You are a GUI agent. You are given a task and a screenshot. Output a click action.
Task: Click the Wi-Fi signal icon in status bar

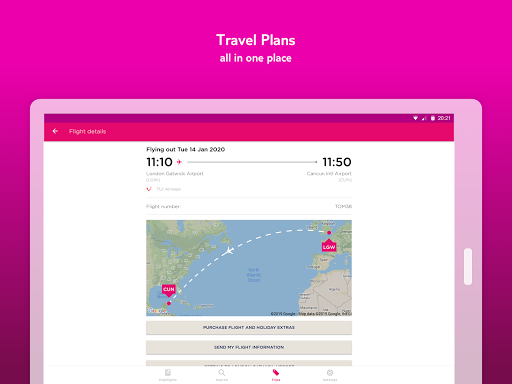415,118
